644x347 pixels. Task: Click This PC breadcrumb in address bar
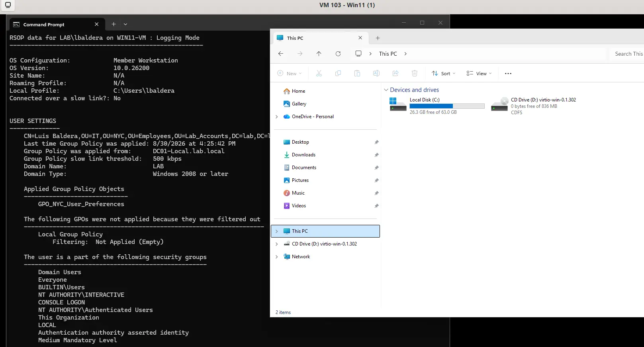(388, 54)
